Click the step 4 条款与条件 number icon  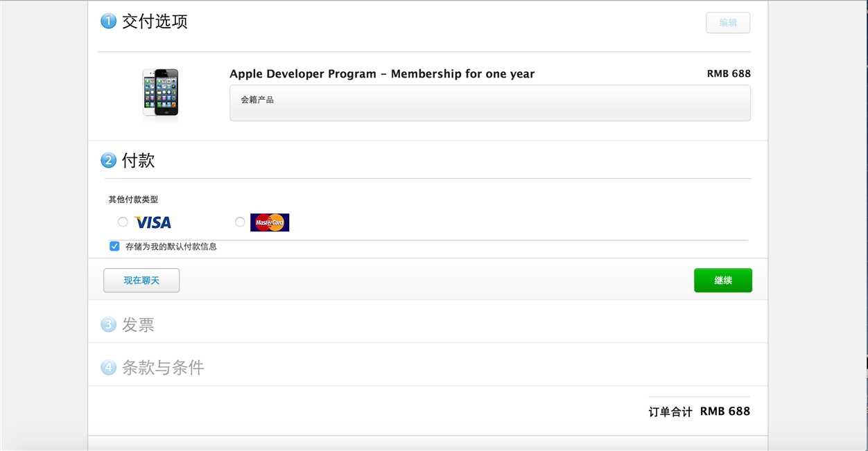[108, 367]
